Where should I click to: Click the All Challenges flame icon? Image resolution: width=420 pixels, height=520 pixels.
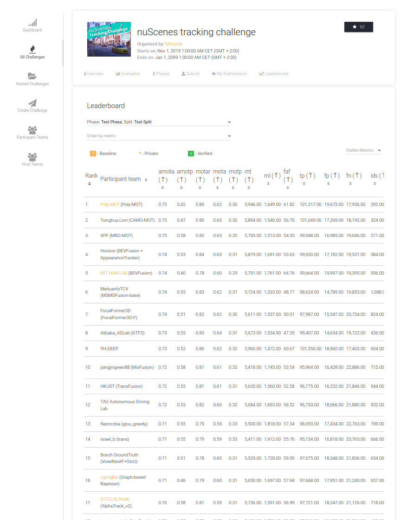32,49
